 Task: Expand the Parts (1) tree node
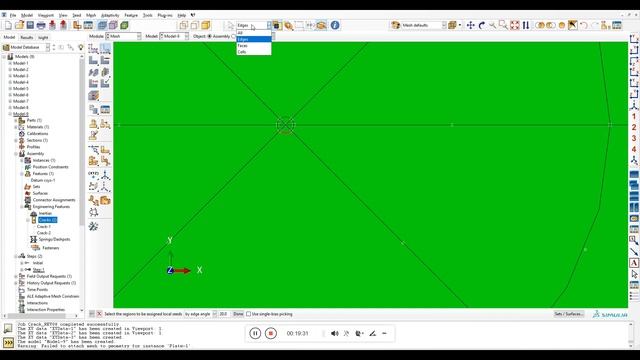tap(16, 120)
